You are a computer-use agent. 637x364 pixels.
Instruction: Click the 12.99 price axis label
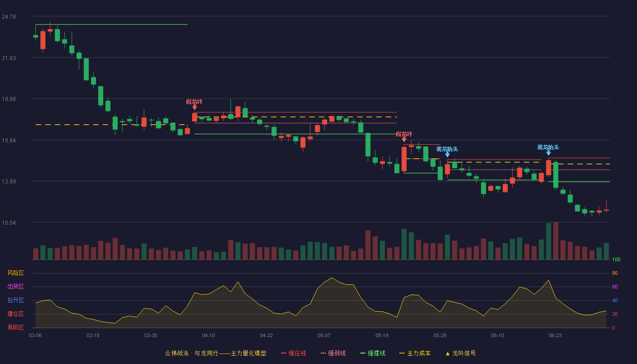[9, 181]
